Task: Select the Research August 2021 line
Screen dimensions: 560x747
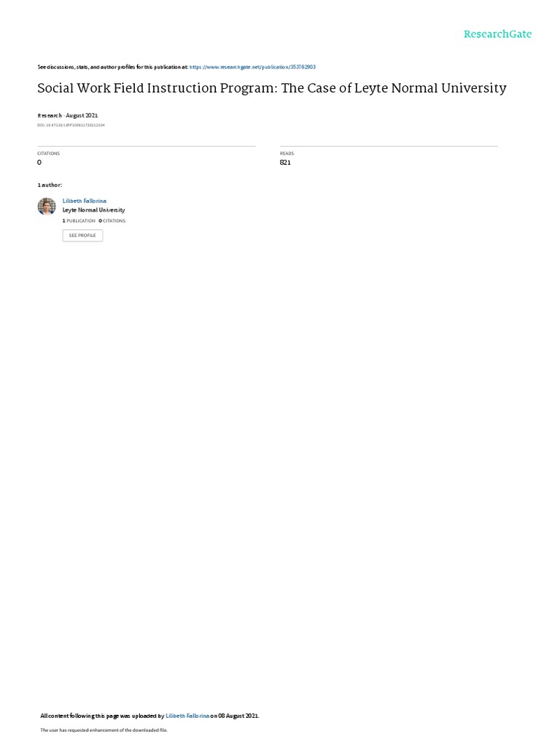Action: pos(68,115)
